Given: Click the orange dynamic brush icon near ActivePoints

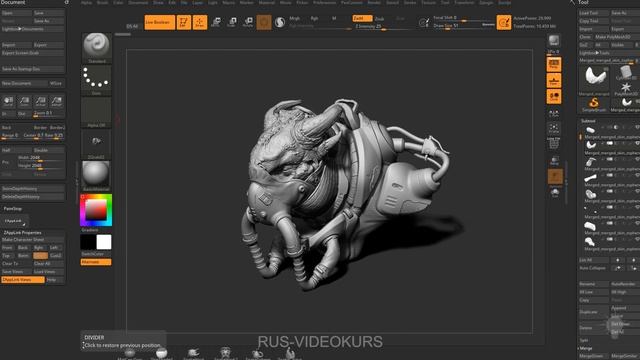Looking at the screenshot, I should click(504, 22).
